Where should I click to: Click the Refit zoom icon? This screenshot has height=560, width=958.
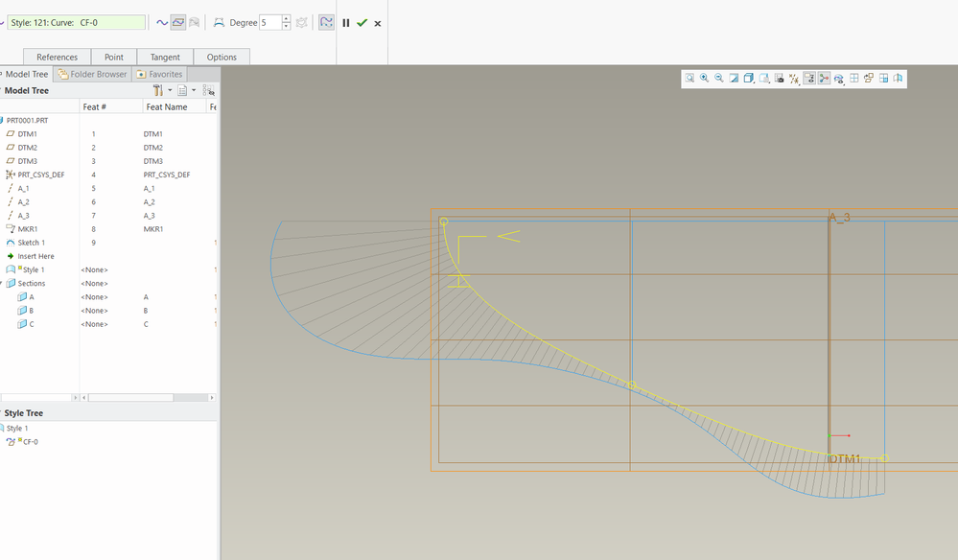pos(689,79)
